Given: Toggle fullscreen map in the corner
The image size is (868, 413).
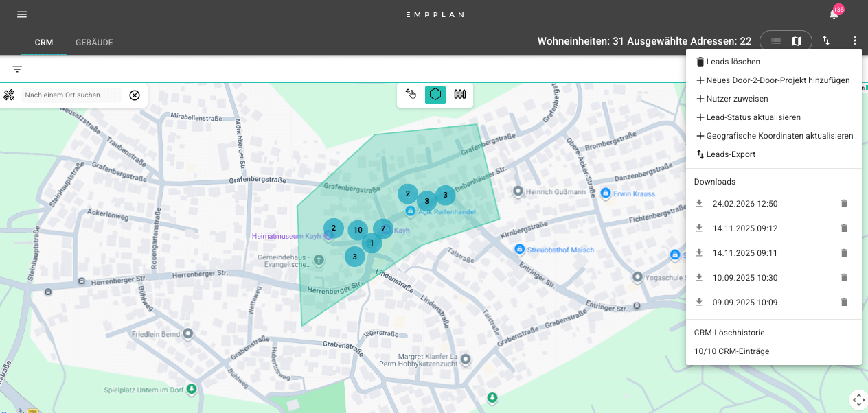Looking at the screenshot, I should [858, 399].
